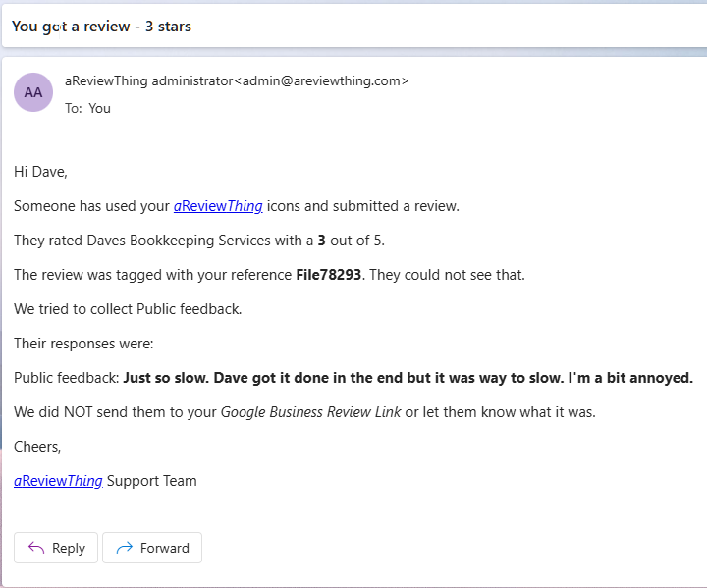The image size is (707, 588).
Task: Click the "Their responses were:" line
Action: click(x=83, y=344)
